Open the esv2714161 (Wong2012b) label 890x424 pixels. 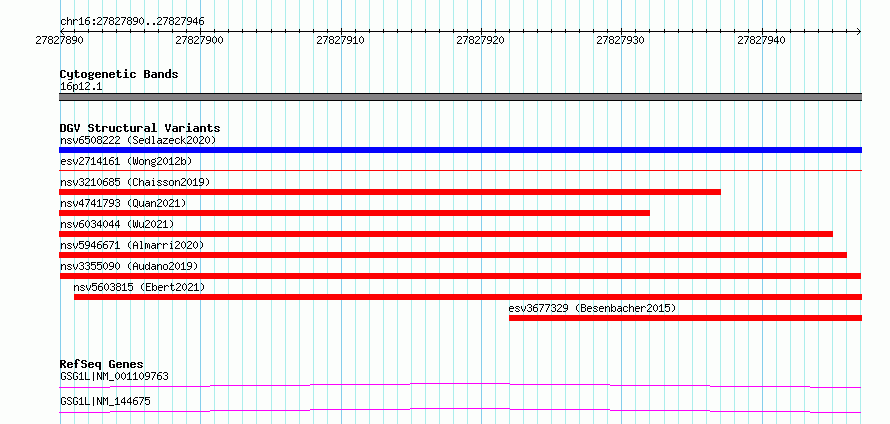[126, 161]
